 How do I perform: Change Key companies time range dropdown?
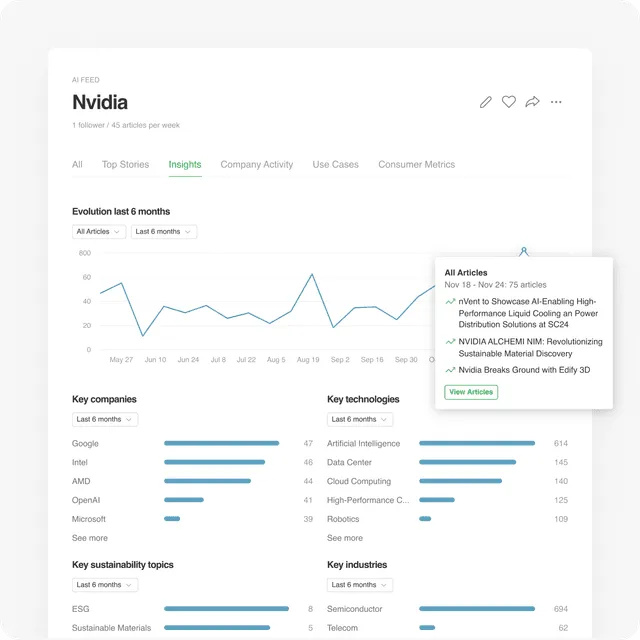click(105, 420)
